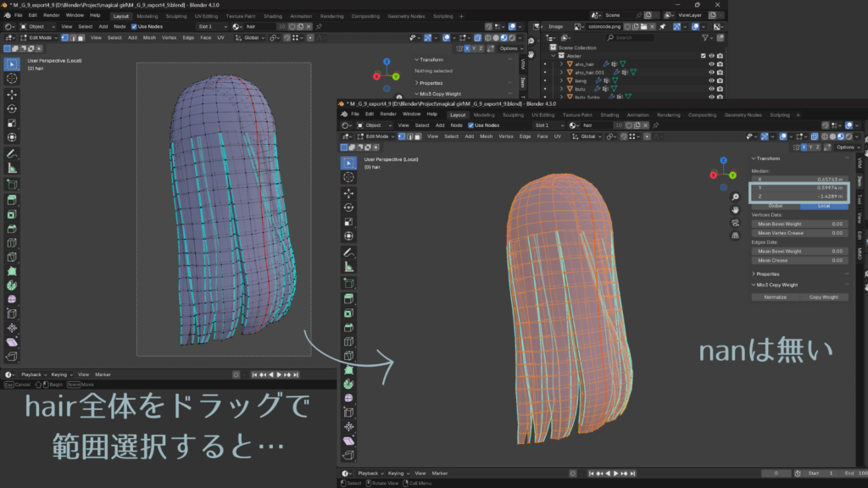This screenshot has height=488, width=868.
Task: Expand the Properties panel in front sidebar
Action: click(769, 274)
